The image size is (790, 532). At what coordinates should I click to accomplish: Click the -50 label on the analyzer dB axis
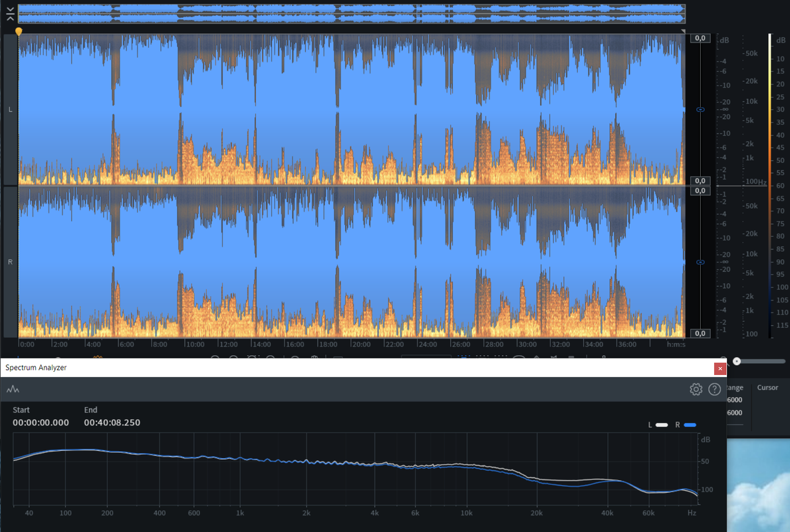(x=704, y=461)
